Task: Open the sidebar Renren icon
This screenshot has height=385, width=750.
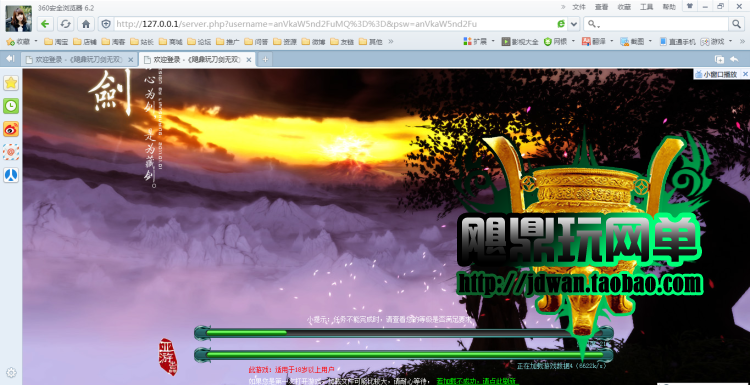Action: click(11, 175)
